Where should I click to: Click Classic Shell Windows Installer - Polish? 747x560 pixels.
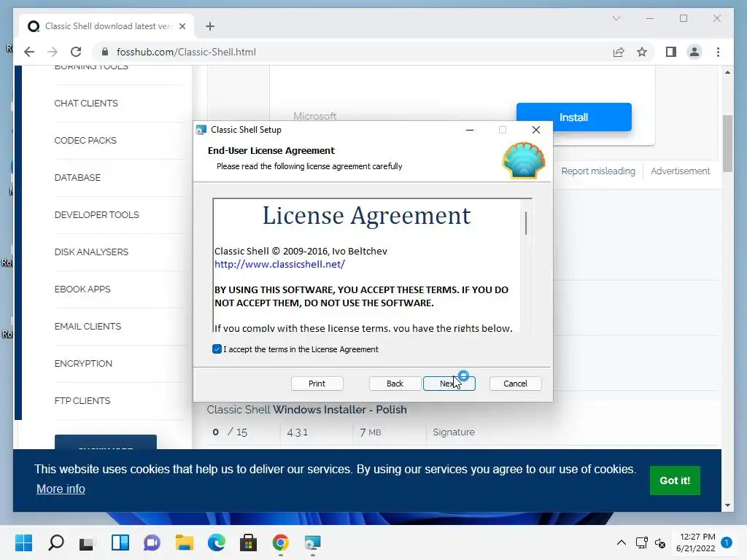point(307,410)
